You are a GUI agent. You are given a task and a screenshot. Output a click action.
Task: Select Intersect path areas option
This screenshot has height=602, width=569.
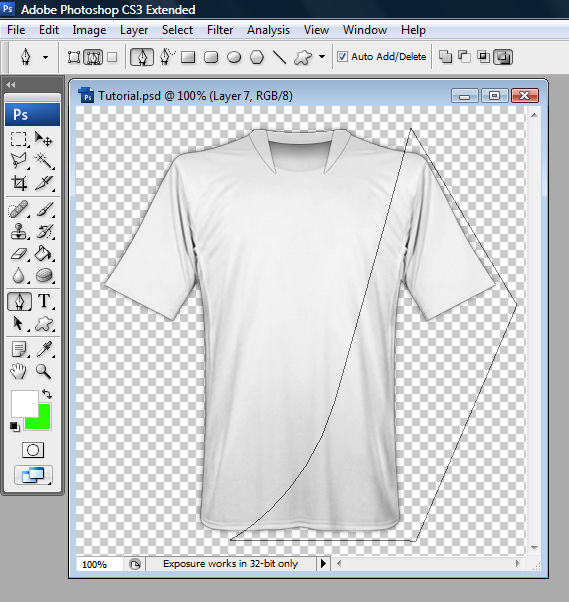click(483, 57)
